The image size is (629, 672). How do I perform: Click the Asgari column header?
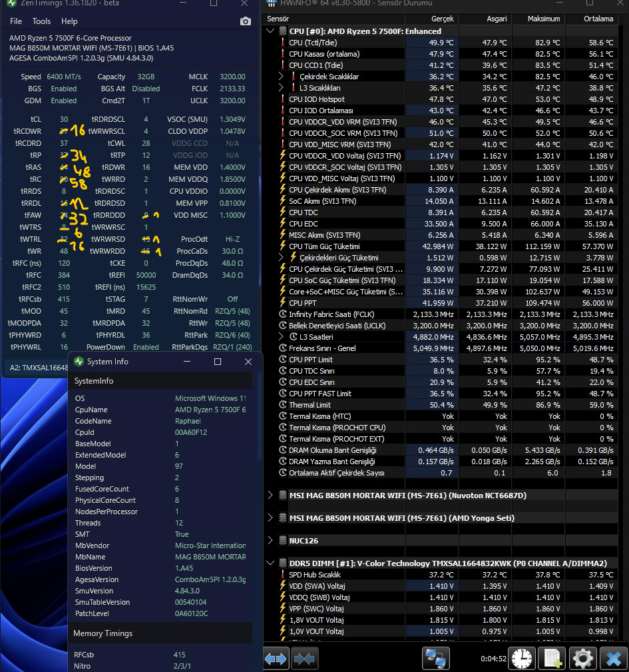pos(485,19)
